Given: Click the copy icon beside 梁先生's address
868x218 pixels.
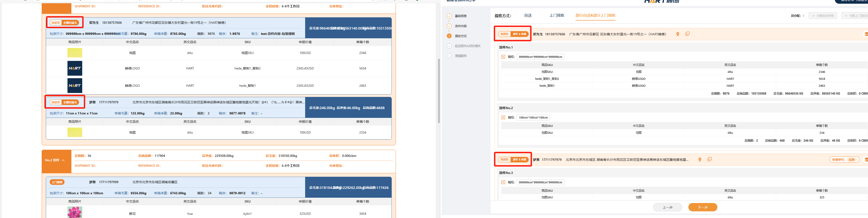Looking at the screenshot, I should pyautogui.click(x=687, y=34).
